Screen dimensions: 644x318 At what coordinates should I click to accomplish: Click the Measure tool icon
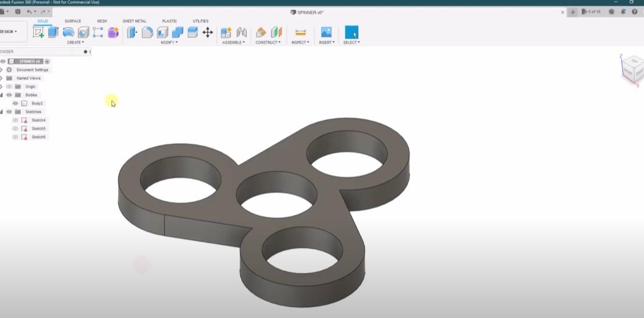point(301,32)
